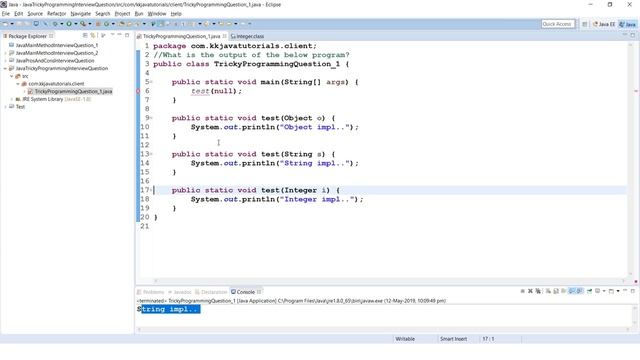The width and height of the screenshot is (640, 360).
Task: Maximize the Package Explorer view
Action: [x=127, y=35]
